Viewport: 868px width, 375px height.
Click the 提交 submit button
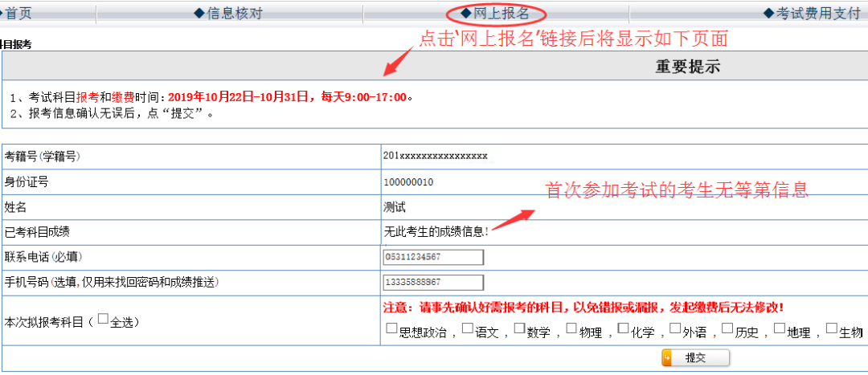tap(695, 358)
